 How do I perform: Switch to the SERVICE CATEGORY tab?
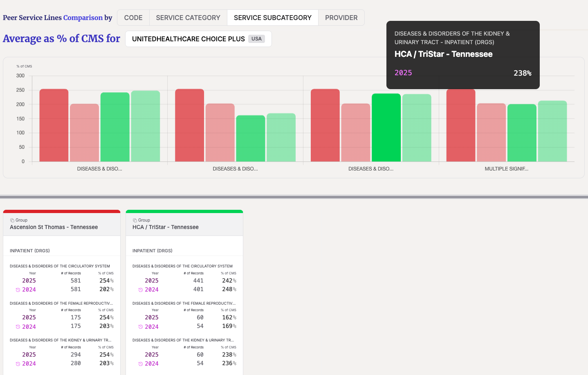[188, 18]
